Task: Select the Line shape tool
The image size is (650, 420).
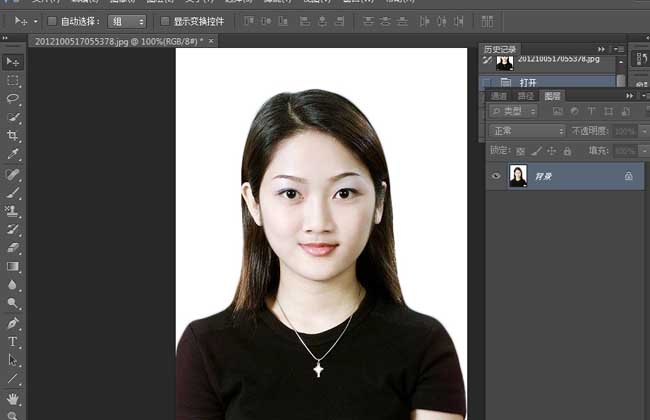Action: pos(13,378)
